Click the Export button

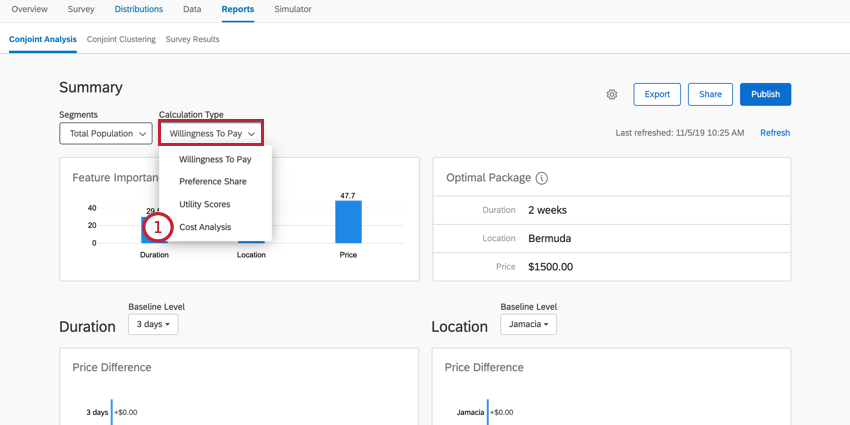657,94
